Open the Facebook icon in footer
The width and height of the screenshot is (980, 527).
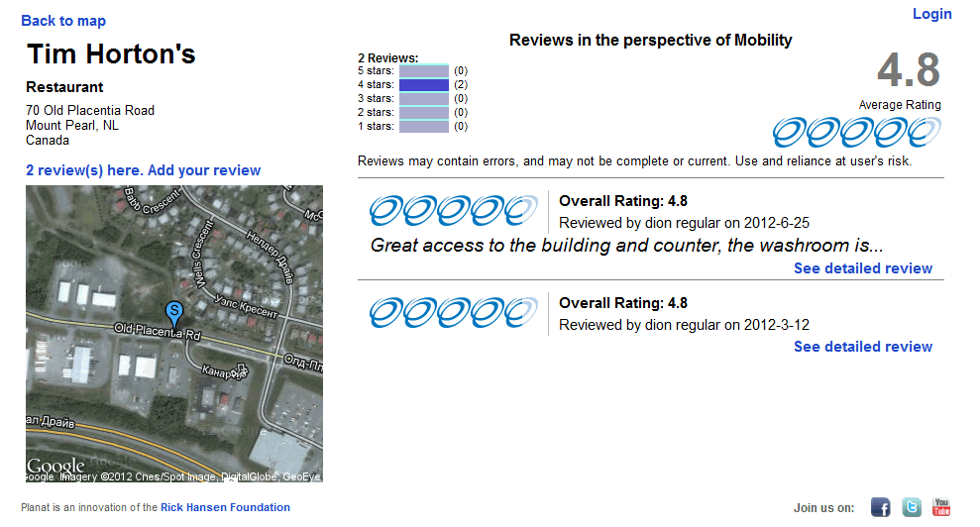tap(880, 507)
